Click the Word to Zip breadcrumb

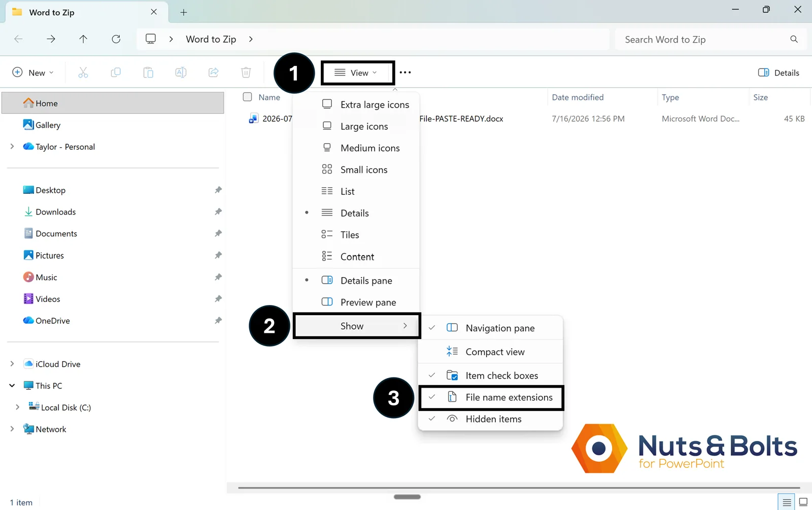coord(211,39)
